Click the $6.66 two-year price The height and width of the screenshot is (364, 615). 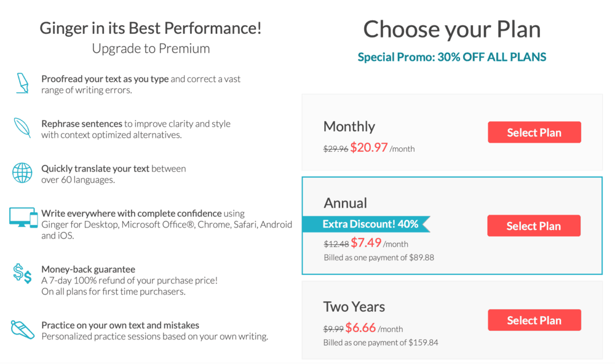pos(360,328)
